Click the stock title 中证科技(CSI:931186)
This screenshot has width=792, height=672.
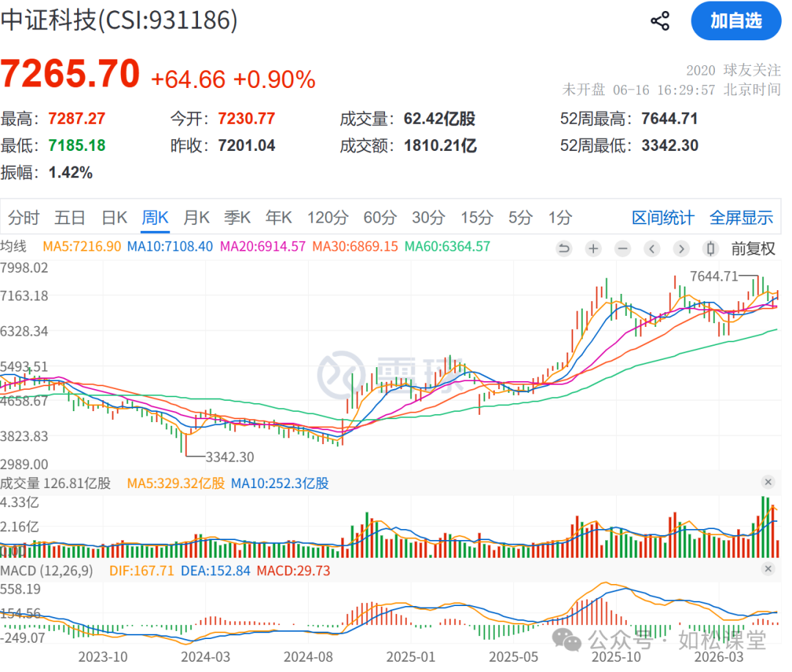[x=120, y=21]
